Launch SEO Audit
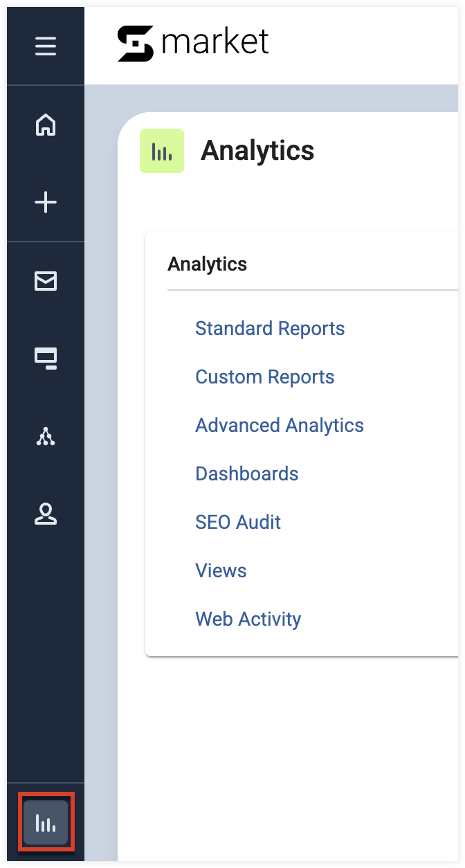 238,522
